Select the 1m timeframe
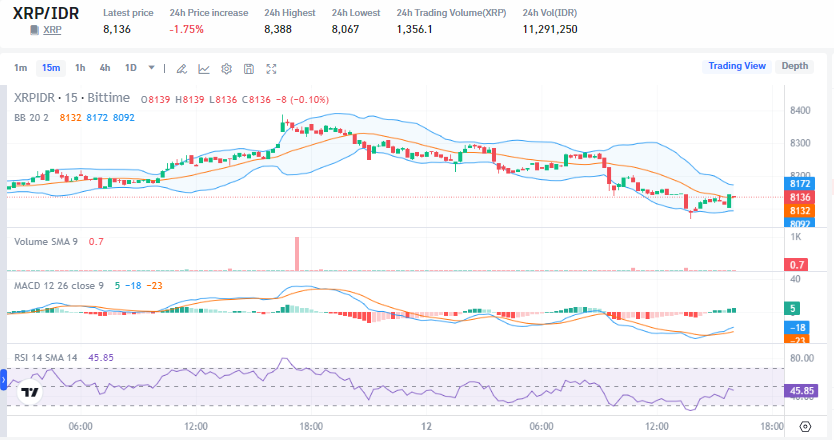The width and height of the screenshot is (834, 440). [20, 68]
